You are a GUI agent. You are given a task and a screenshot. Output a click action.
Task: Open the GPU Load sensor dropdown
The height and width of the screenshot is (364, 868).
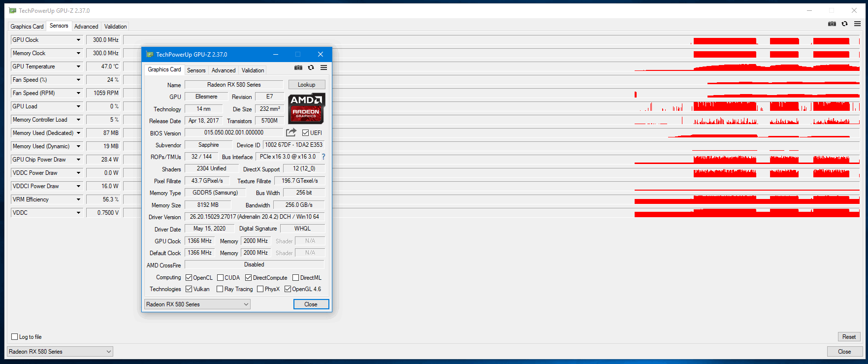pyautogui.click(x=78, y=106)
